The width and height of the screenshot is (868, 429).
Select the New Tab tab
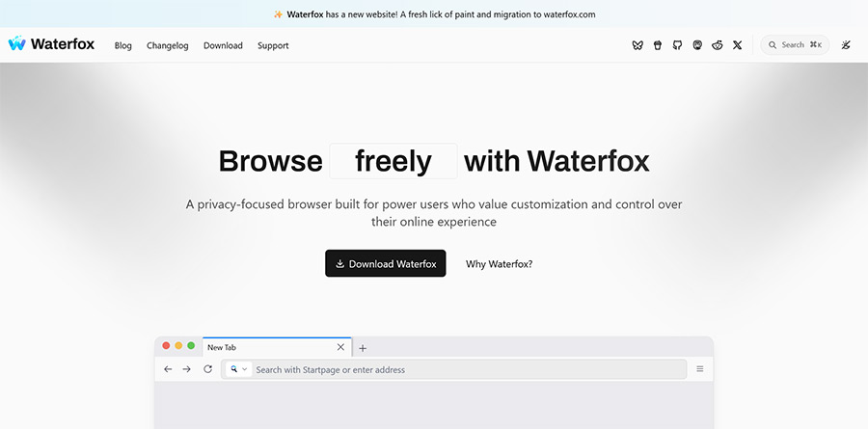(270, 347)
